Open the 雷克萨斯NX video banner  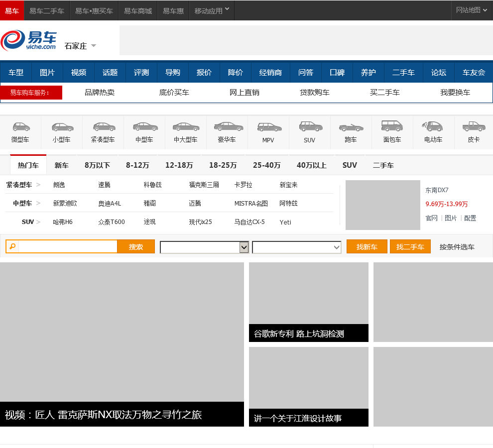(x=122, y=344)
